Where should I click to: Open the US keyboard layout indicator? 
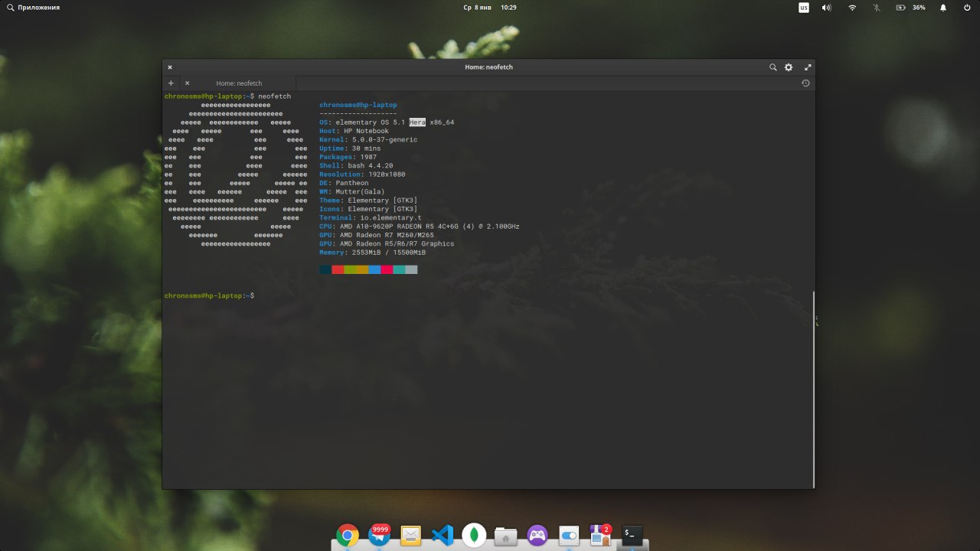coord(804,8)
